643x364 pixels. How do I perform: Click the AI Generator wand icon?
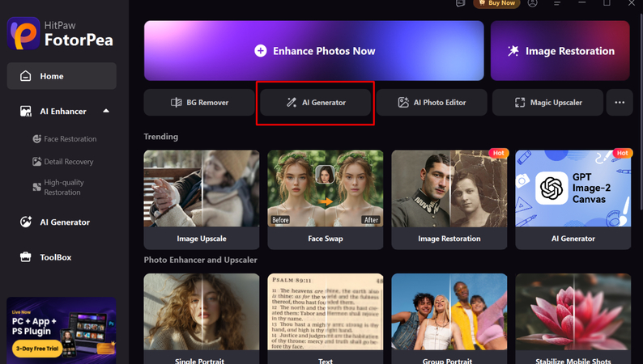[x=292, y=103]
